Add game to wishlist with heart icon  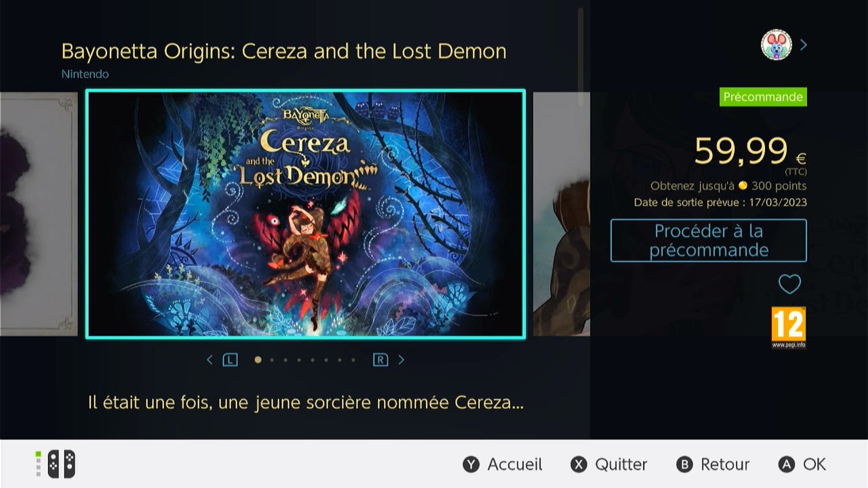coord(789,284)
